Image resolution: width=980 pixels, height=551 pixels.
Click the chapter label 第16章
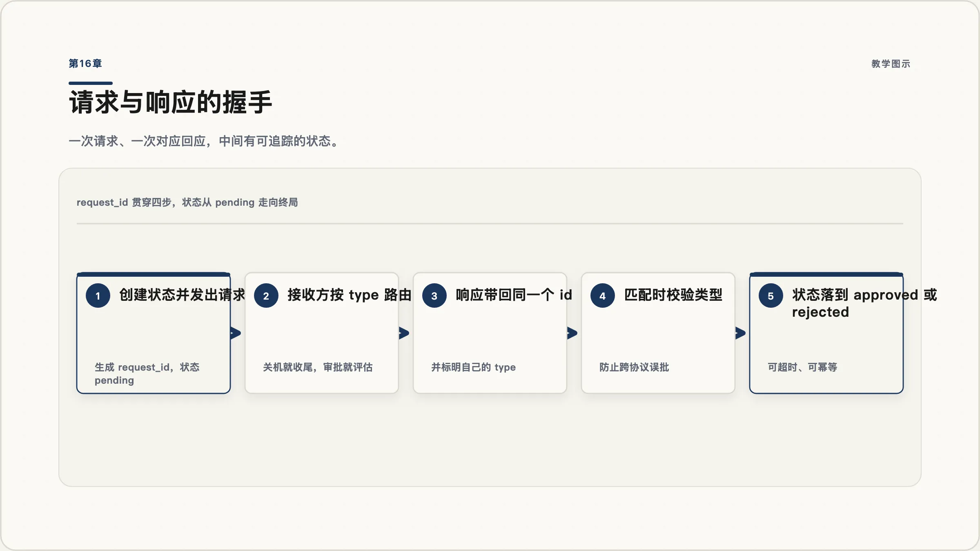point(85,64)
